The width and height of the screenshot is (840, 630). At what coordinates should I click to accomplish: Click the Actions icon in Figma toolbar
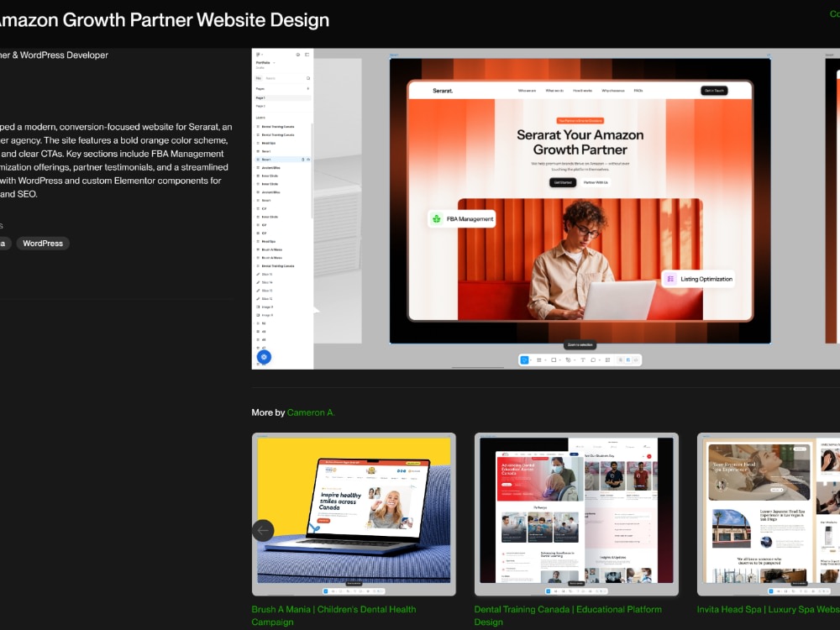(x=607, y=360)
